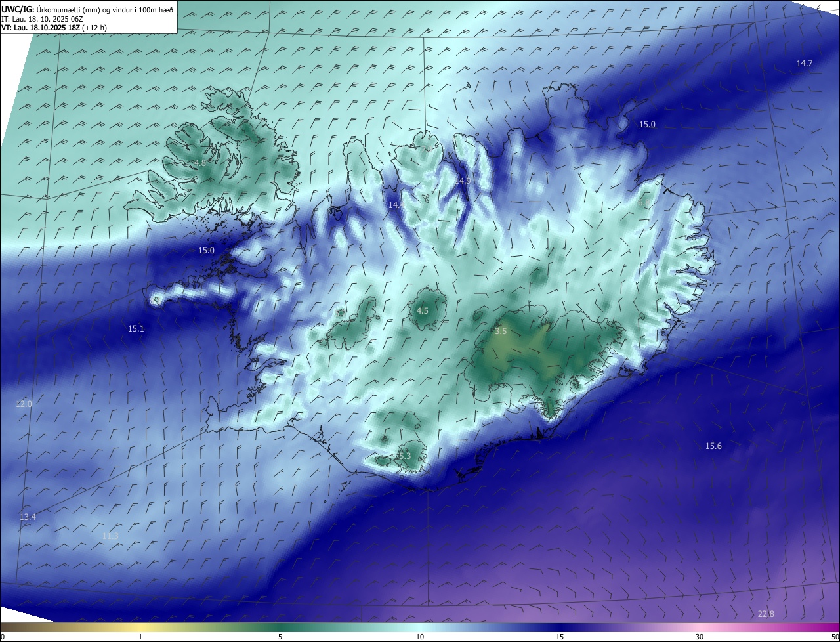Click the '50' tick on the colour scale

point(834,637)
